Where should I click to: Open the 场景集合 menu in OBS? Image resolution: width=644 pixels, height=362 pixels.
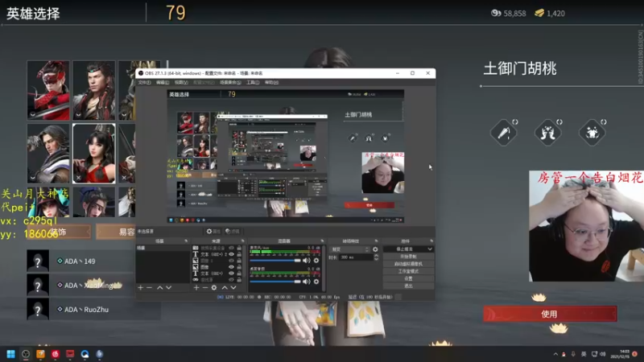[x=230, y=83]
